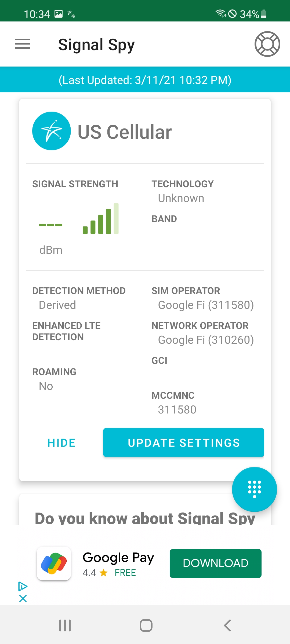This screenshot has height=644, width=290.
Task: Tap the Android home button
Action: click(x=146, y=625)
